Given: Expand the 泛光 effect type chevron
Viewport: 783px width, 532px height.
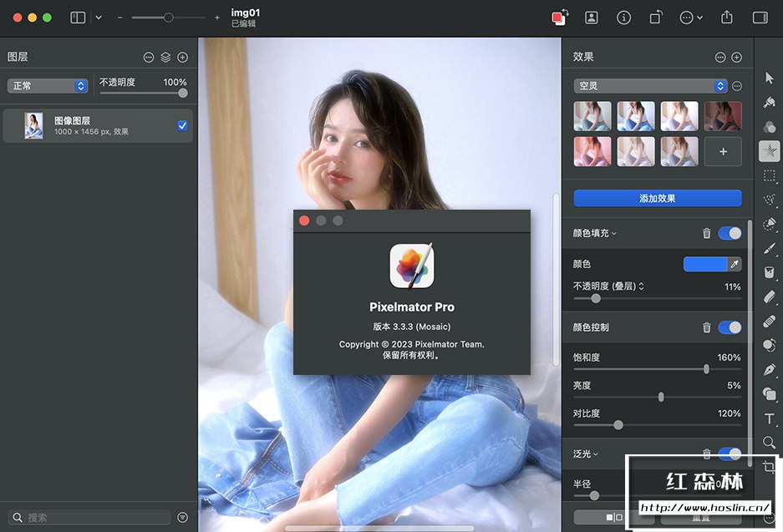Looking at the screenshot, I should tap(595, 454).
